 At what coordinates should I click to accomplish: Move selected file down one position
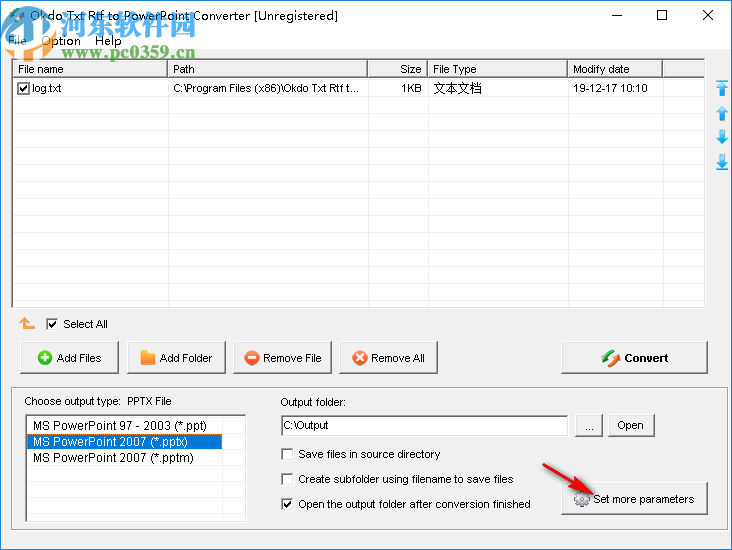tap(722, 137)
